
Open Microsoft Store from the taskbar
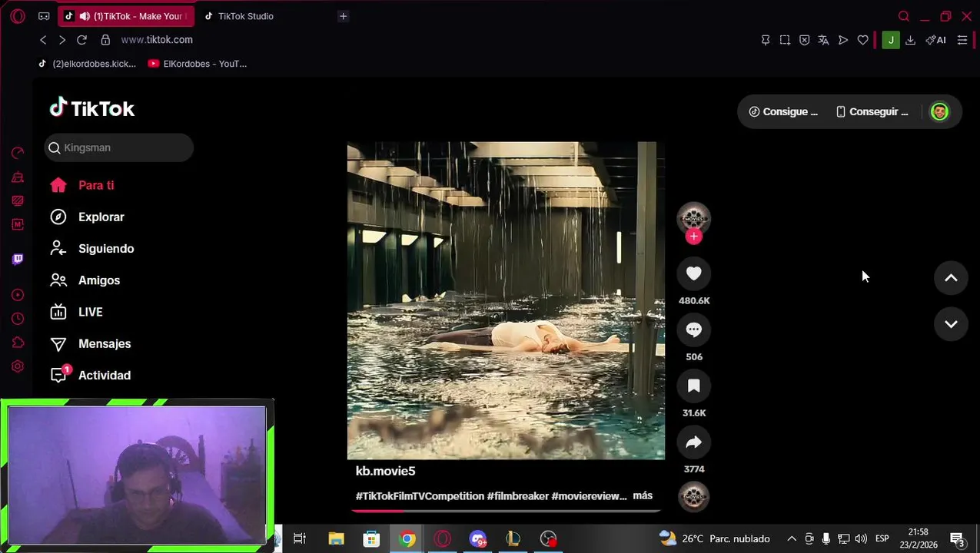(371, 539)
